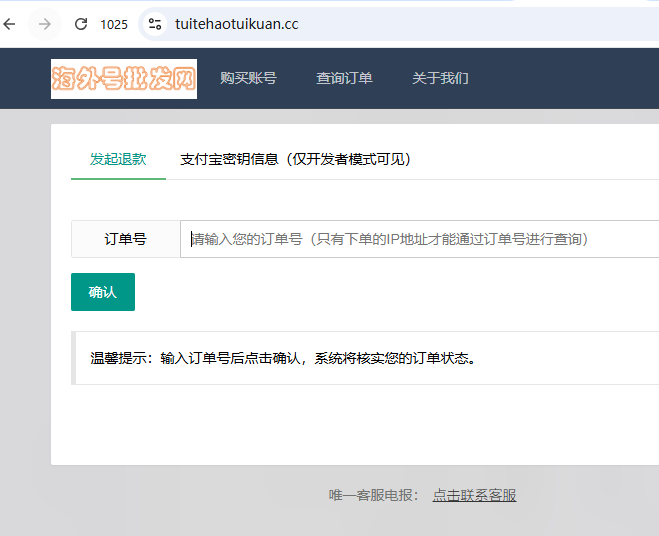Click the browser forward arrow
Image resolution: width=659 pixels, height=536 pixels.
click(45, 24)
